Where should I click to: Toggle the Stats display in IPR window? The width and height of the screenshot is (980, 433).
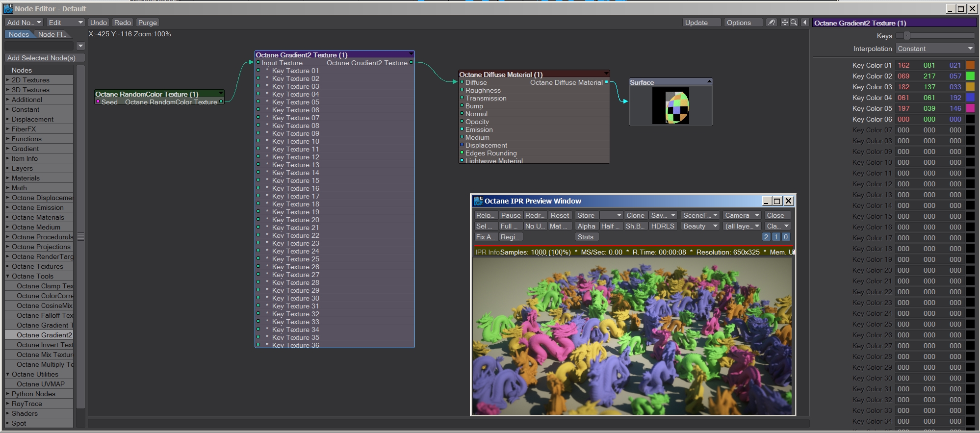coord(586,237)
